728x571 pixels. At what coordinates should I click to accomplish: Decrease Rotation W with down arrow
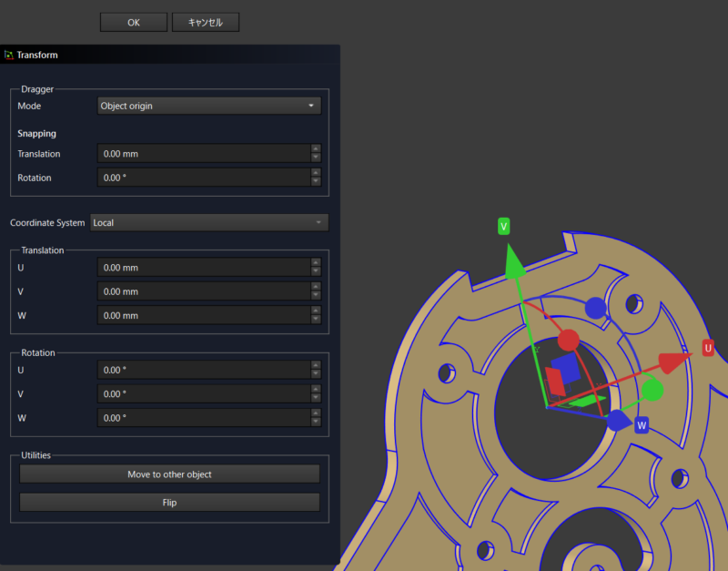(316, 423)
